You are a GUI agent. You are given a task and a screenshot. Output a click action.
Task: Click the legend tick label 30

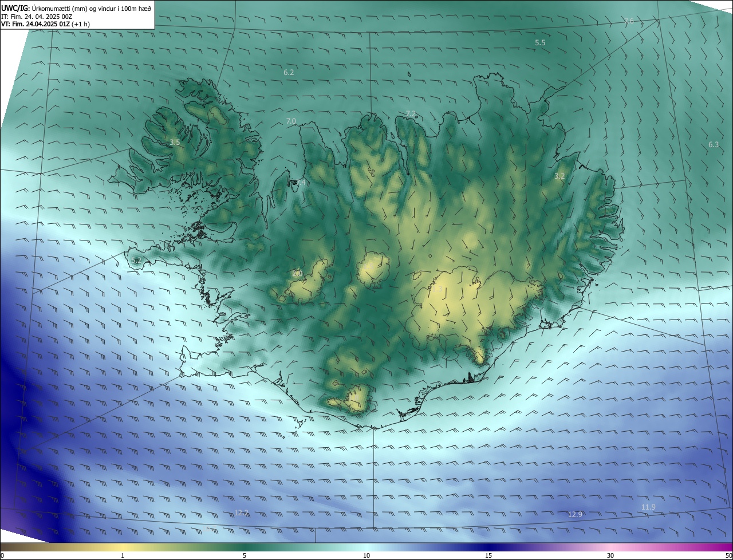click(610, 556)
